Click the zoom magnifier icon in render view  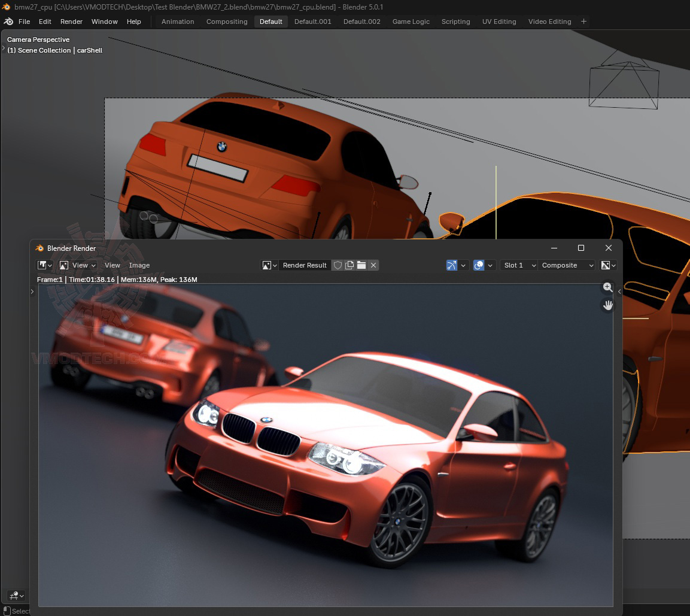pyautogui.click(x=607, y=287)
